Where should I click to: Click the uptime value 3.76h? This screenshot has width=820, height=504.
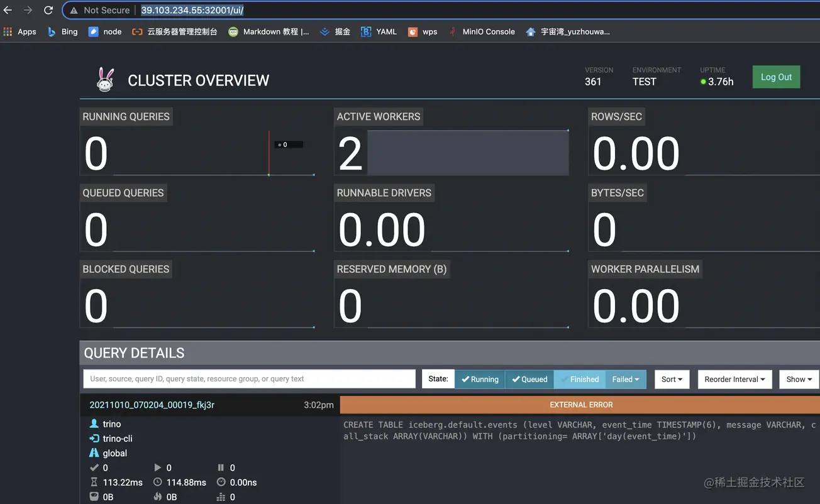click(721, 82)
